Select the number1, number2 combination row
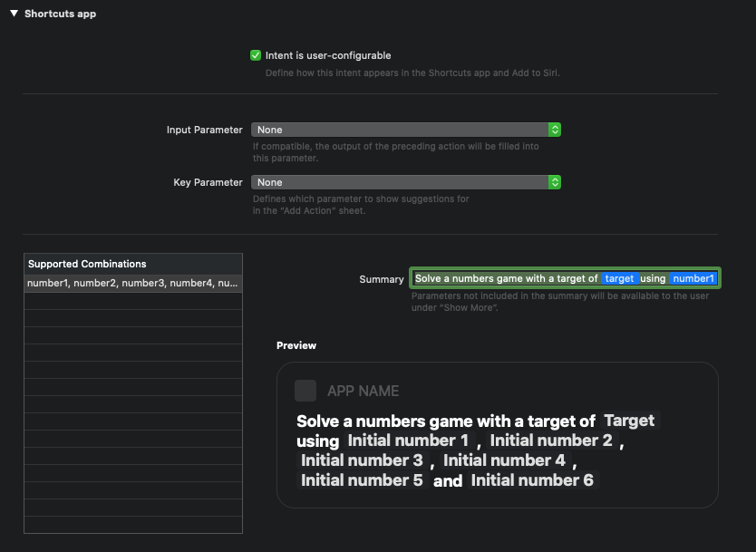This screenshot has height=552, width=756. 132,284
